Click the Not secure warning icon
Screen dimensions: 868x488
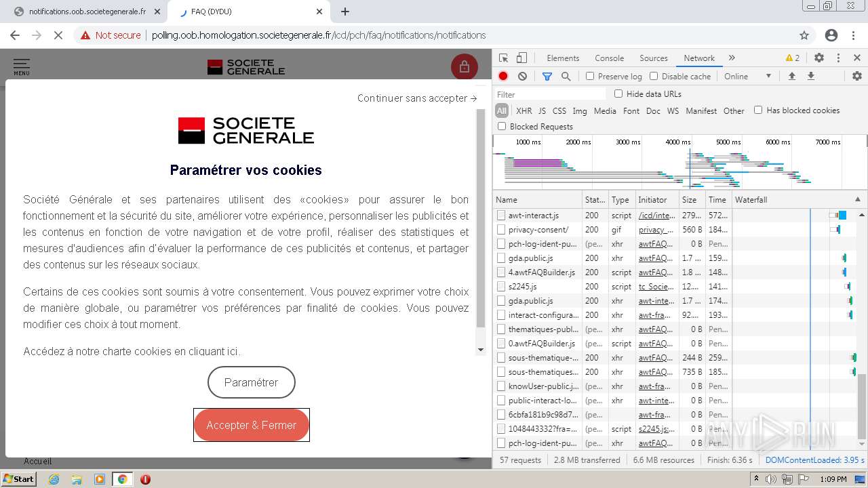click(x=85, y=35)
